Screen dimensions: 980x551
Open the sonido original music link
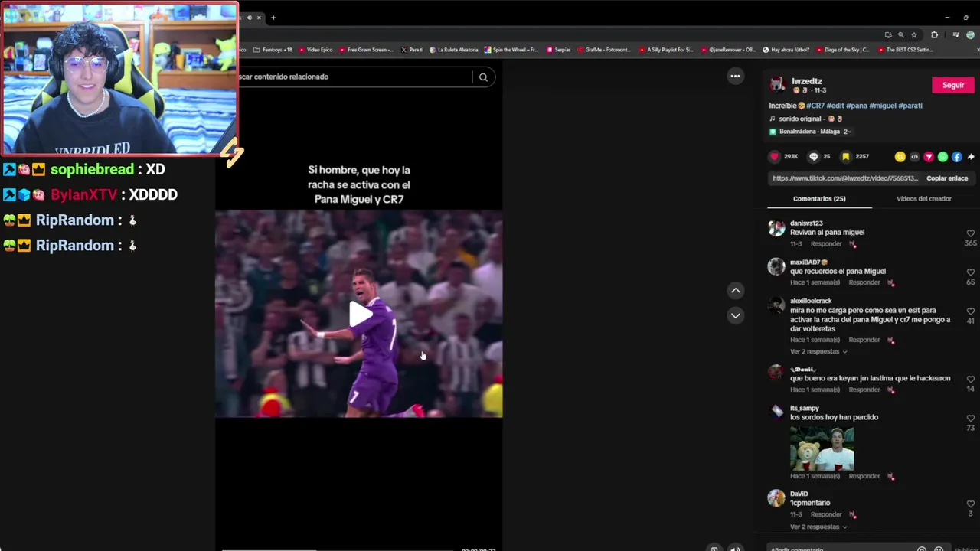point(810,119)
